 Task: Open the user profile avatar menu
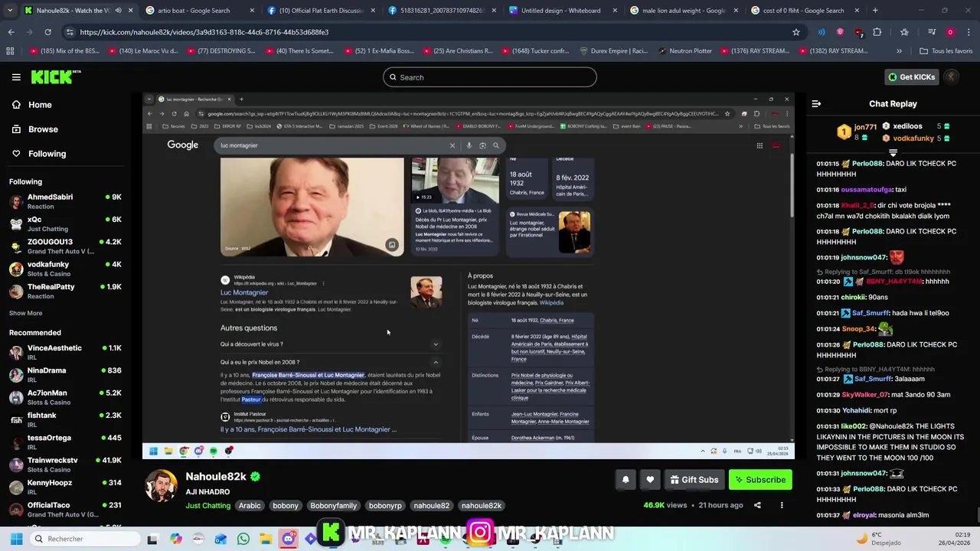tap(952, 77)
